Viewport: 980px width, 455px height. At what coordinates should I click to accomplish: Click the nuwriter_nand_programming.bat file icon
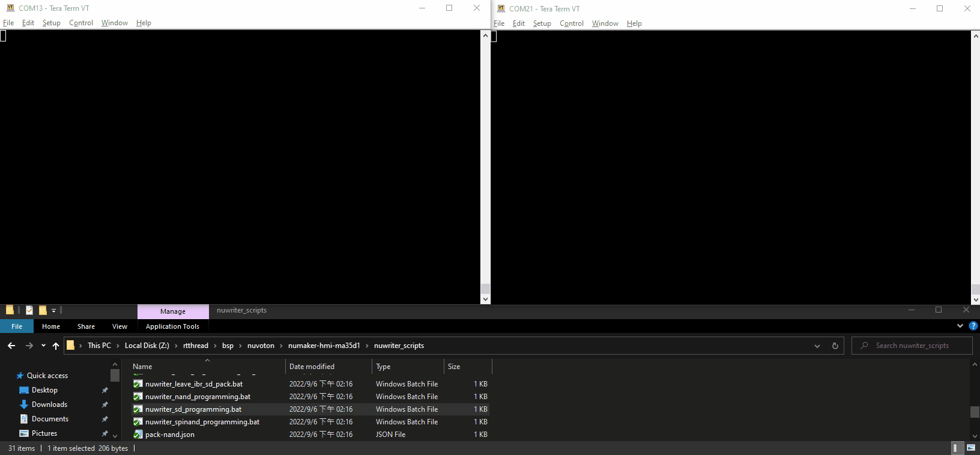click(138, 397)
